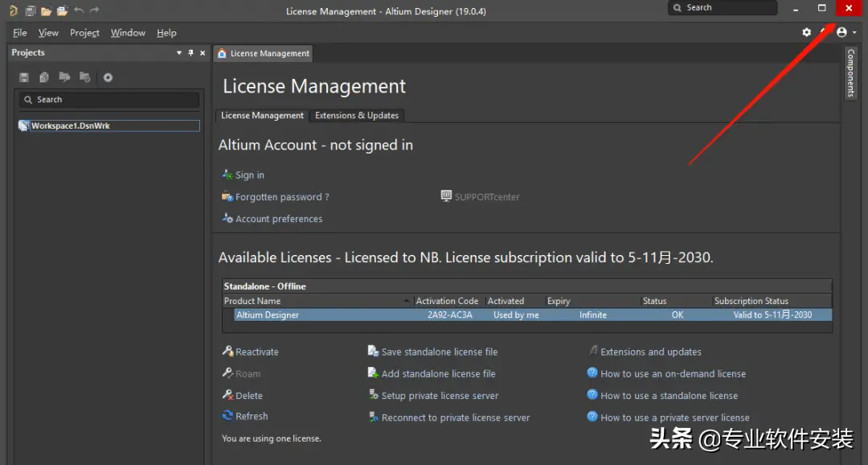Select Workspace1.DsnWrk in the Projects tree
This screenshot has width=868, height=465.
(x=70, y=126)
